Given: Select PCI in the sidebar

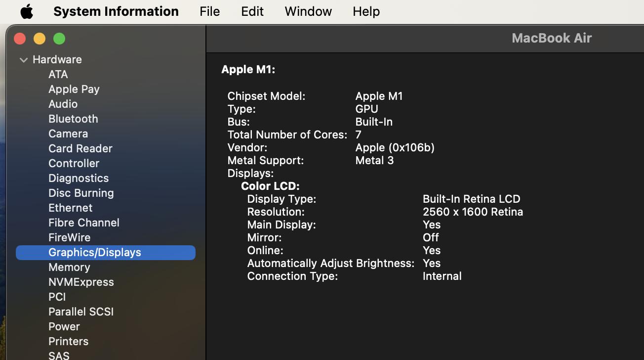Looking at the screenshot, I should [x=57, y=297].
